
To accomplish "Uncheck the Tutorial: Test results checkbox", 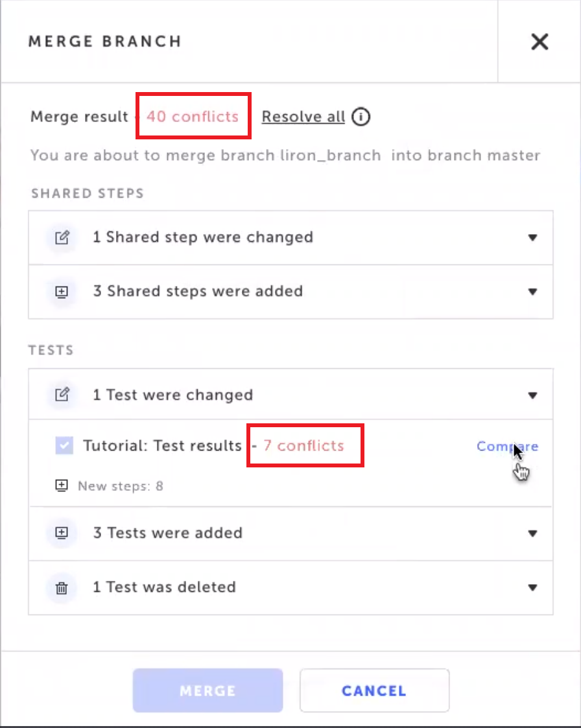I will [64, 446].
